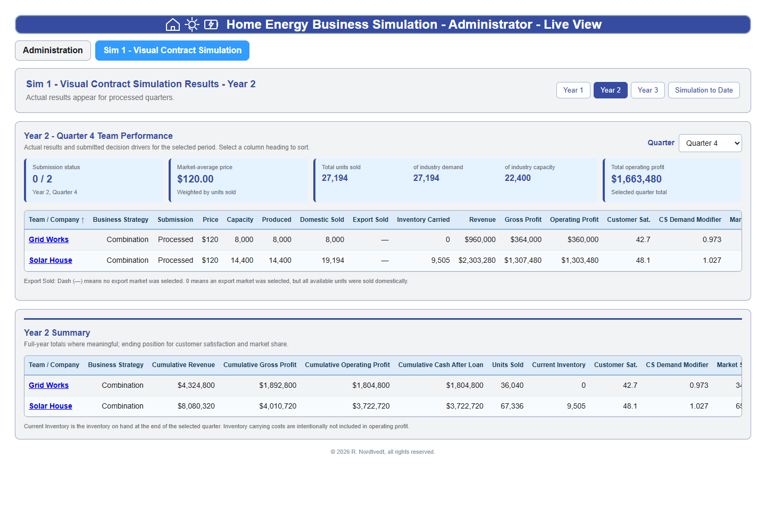The width and height of the screenshot is (766, 532).
Task: Click the sun icon in the header
Action: 192,24
